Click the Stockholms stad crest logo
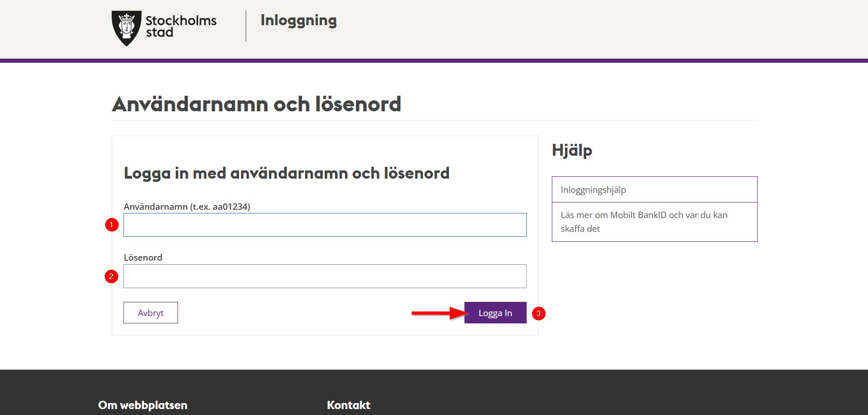This screenshot has height=415, width=868. coord(126,28)
